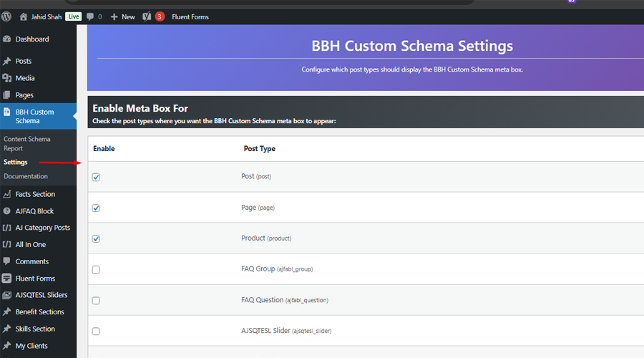Image resolution: width=644 pixels, height=358 pixels.
Task: Click the Page (page) label
Action: pyautogui.click(x=258, y=208)
